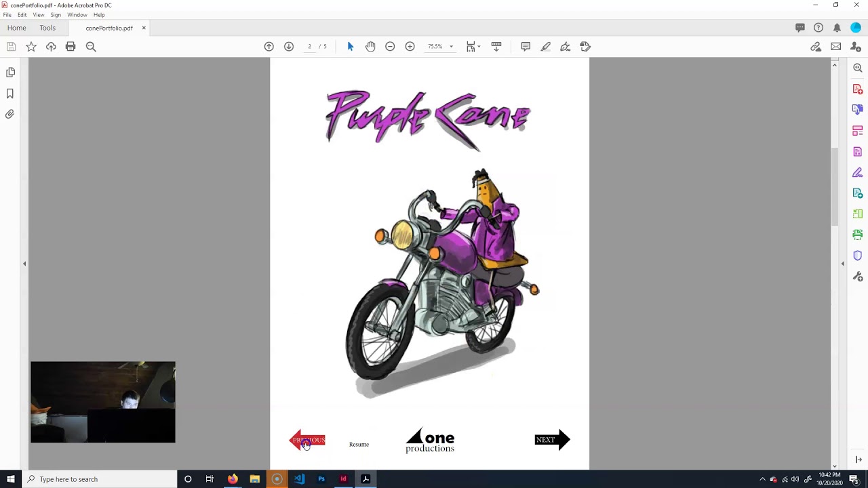Screen dimensions: 868x488
Task: Upload file to cloud icon
Action: (x=51, y=47)
